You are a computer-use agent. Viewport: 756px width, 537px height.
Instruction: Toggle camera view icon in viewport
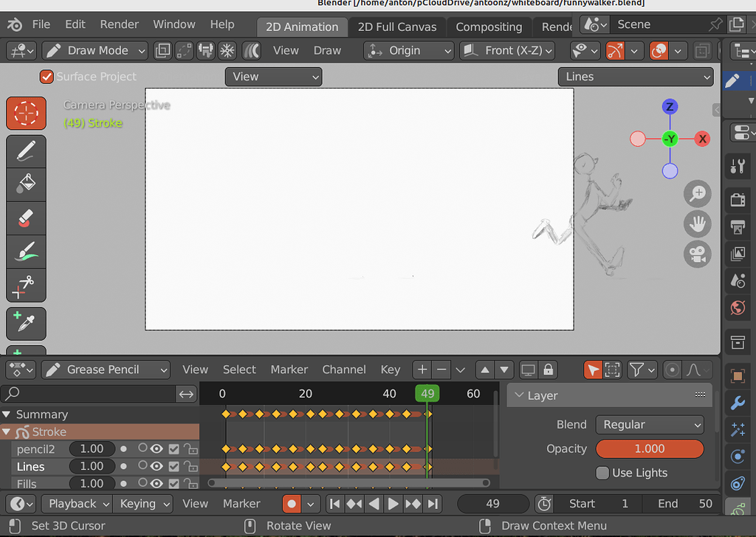[697, 254]
